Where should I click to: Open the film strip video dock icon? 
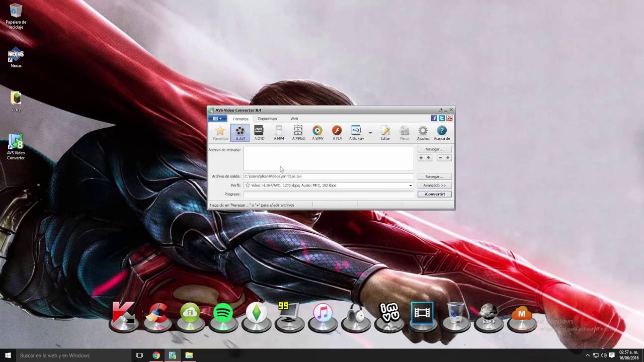422,317
